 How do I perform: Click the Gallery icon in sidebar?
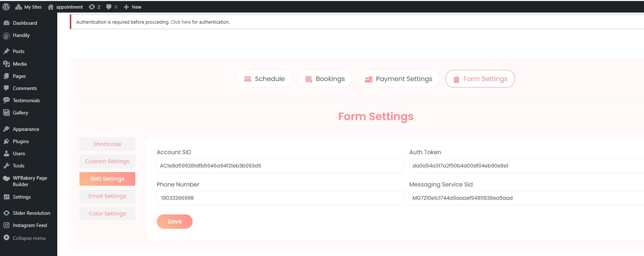tap(6, 113)
